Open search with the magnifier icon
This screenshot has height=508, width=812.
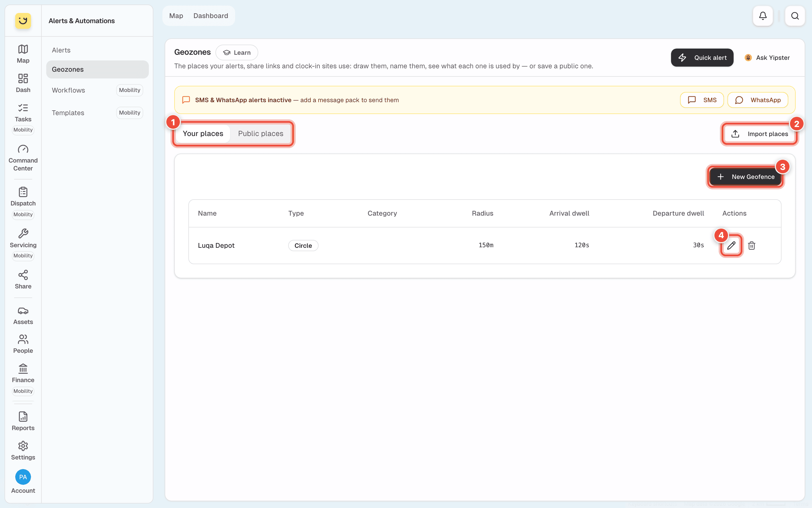coord(795,16)
